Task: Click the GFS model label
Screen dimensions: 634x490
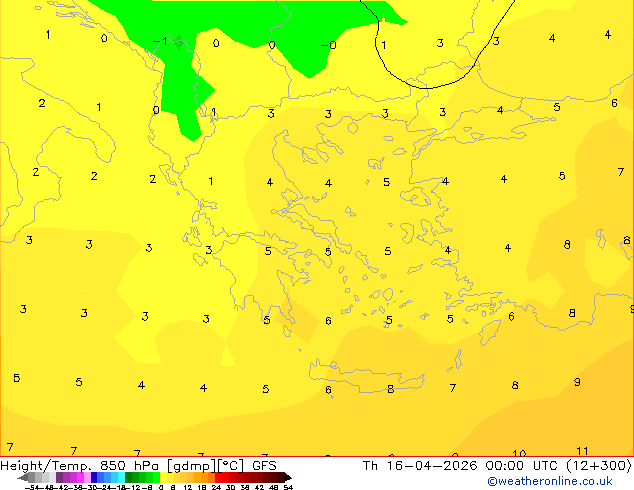Action: pyautogui.click(x=264, y=466)
